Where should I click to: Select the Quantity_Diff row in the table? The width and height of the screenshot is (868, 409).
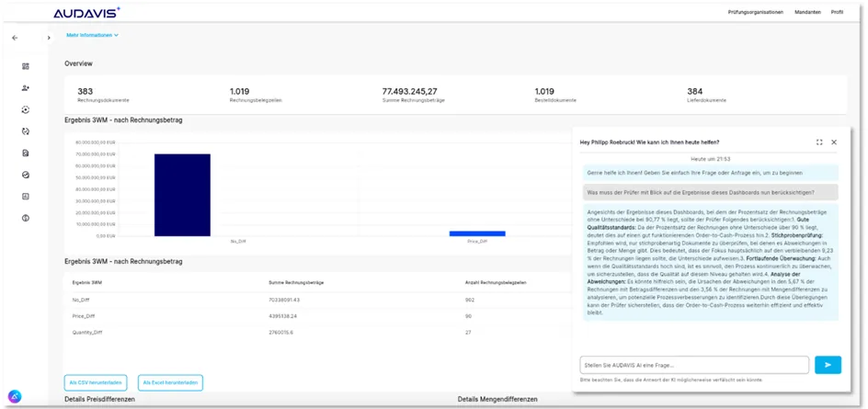(x=318, y=332)
